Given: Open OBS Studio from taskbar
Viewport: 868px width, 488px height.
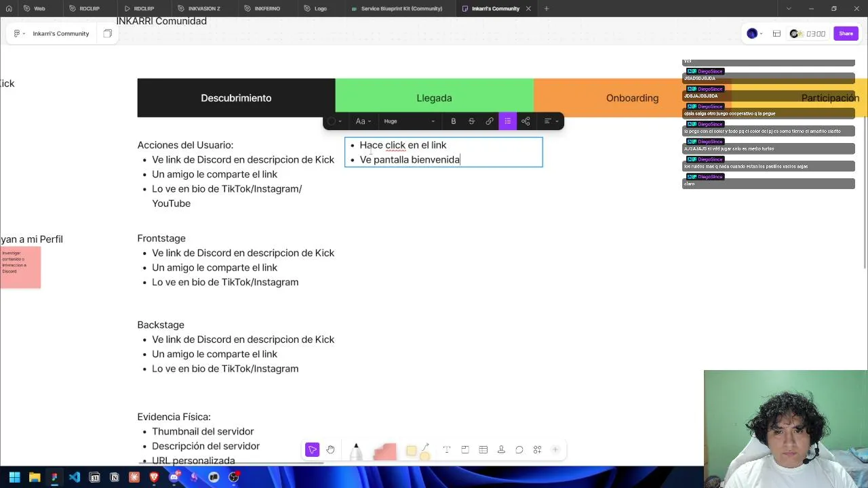Looking at the screenshot, I should pos(234,477).
